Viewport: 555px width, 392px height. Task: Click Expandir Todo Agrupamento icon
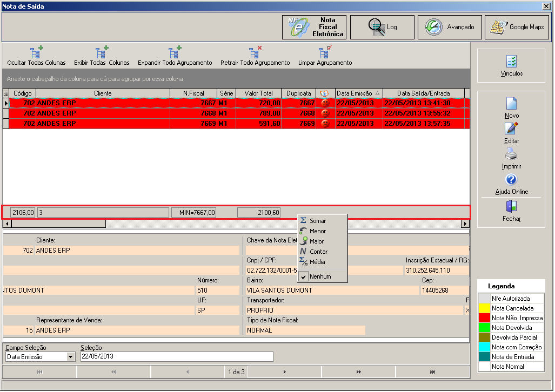click(x=175, y=52)
